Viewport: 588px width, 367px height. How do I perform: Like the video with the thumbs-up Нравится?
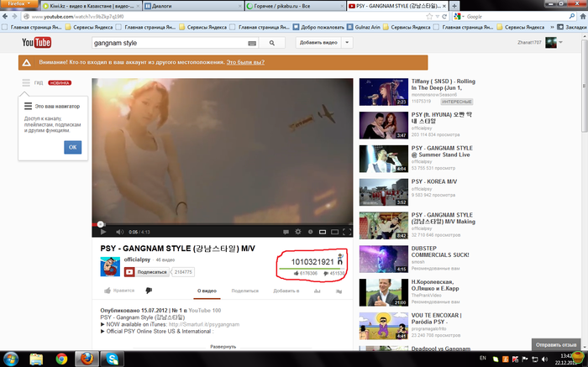[119, 291]
